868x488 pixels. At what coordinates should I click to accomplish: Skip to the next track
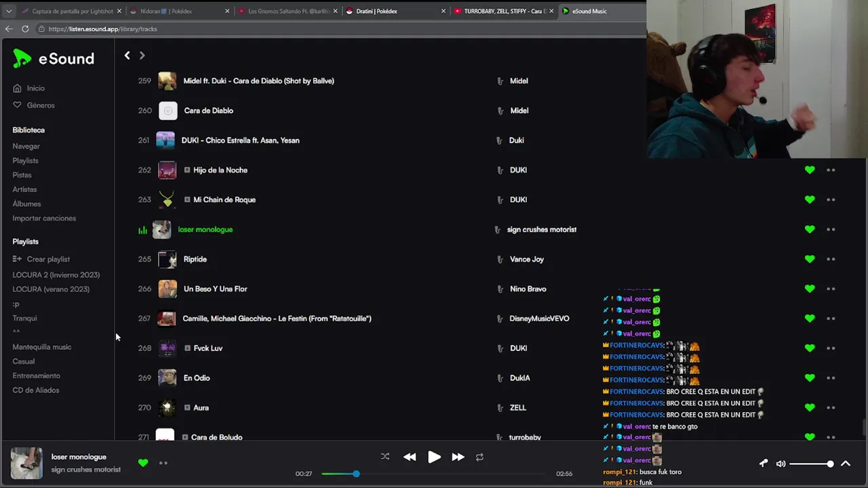(458, 457)
